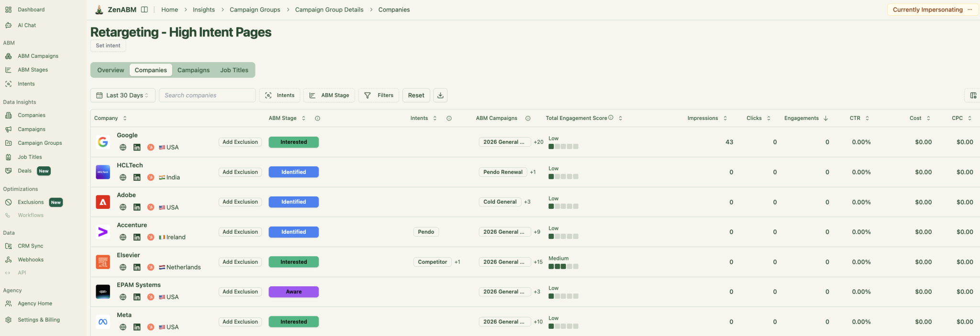This screenshot has width=980, height=336.
Task: Open CRM Sync in the sidebar
Action: (x=31, y=246)
